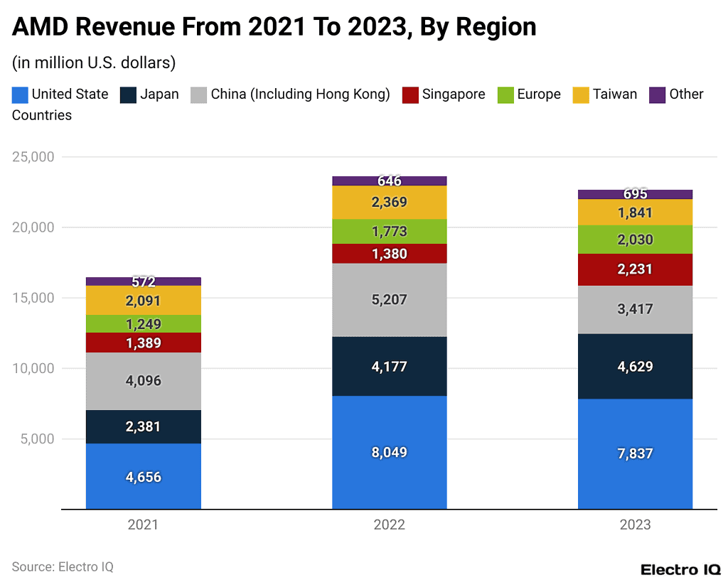Select the 'Singapore' legend label
This screenshot has width=728, height=587.
pyautogui.click(x=454, y=95)
